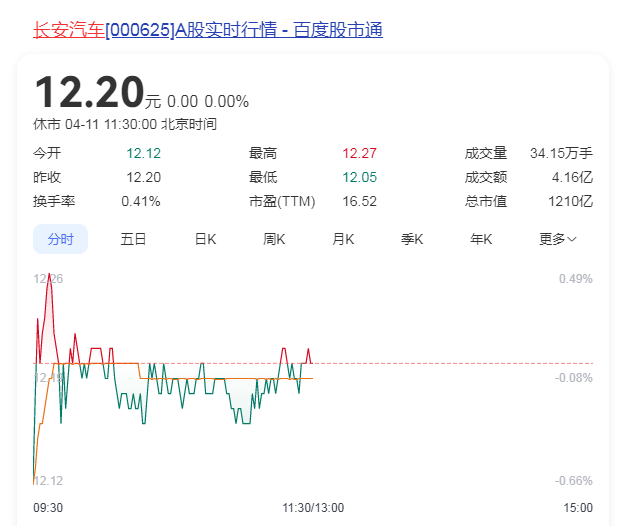Click the 成交额 value 4.16亿
Screen dimensions: 621x526
pos(572,177)
